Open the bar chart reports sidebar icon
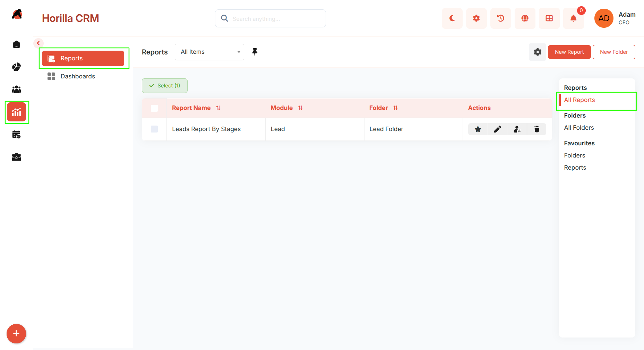This screenshot has height=350, width=644. click(16, 112)
